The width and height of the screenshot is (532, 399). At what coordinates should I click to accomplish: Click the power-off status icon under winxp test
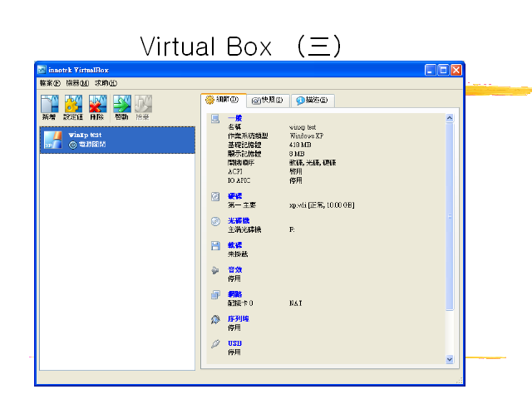pyautogui.click(x=72, y=145)
